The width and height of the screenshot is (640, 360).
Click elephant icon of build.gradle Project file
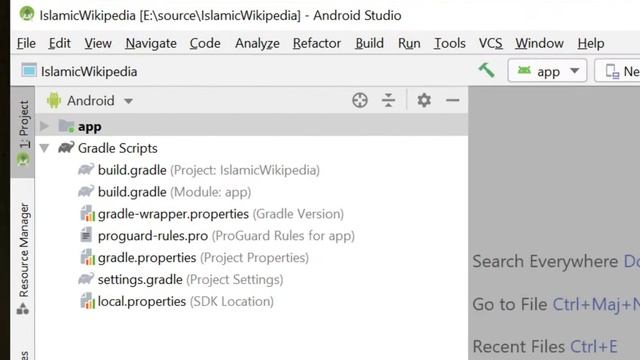point(86,169)
